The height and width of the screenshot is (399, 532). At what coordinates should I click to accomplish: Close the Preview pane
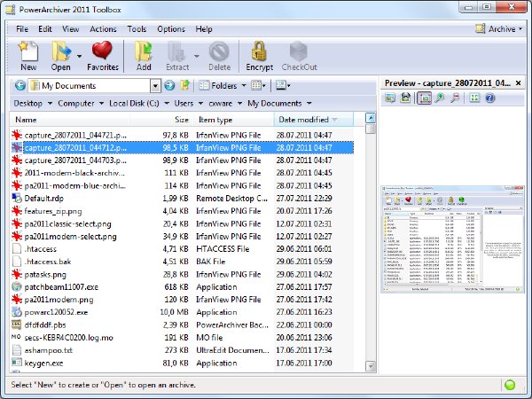(518, 83)
